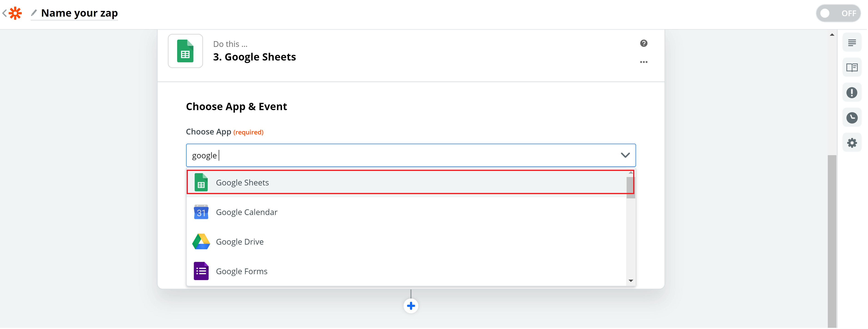The width and height of the screenshot is (868, 329).
Task: Click the back arrow at top left
Action: (x=4, y=13)
